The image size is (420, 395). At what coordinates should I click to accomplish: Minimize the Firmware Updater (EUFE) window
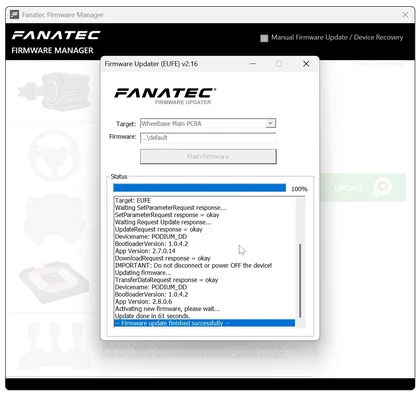tap(253, 64)
